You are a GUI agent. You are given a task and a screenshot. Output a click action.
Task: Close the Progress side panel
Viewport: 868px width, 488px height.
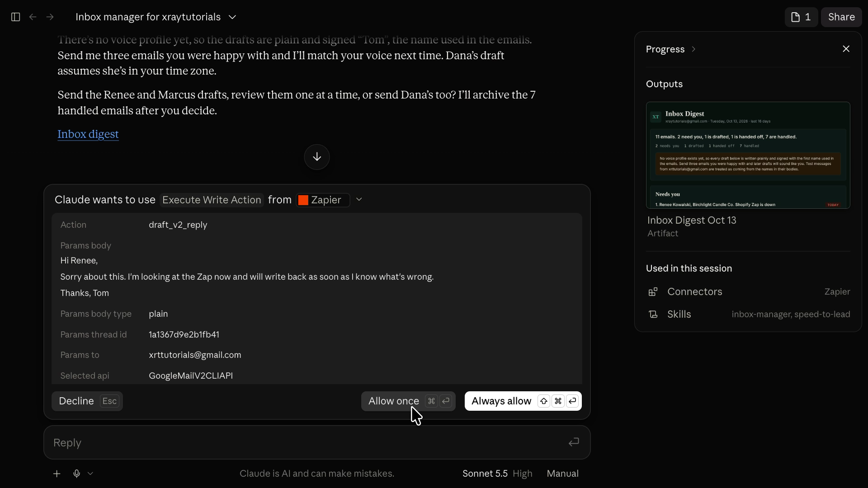[x=846, y=49]
